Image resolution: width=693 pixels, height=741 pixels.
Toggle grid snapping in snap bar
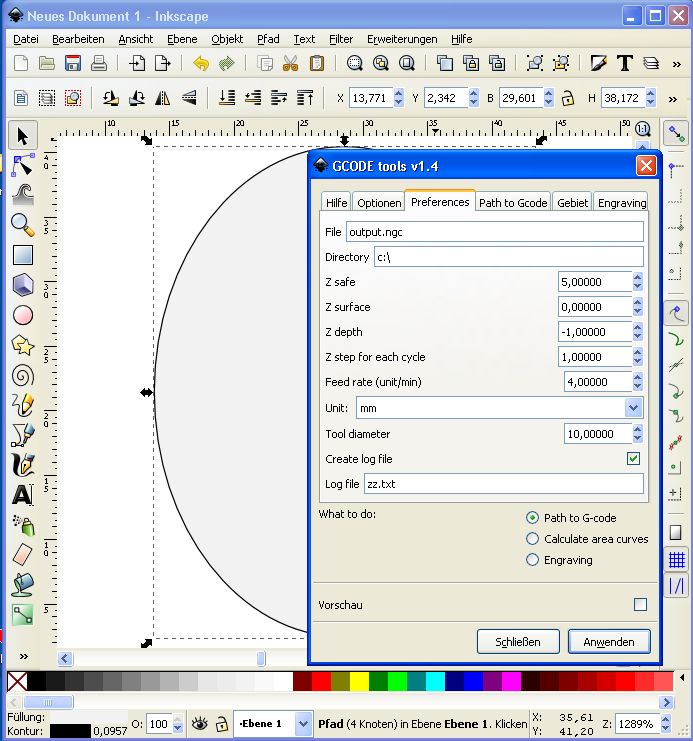pyautogui.click(x=676, y=560)
